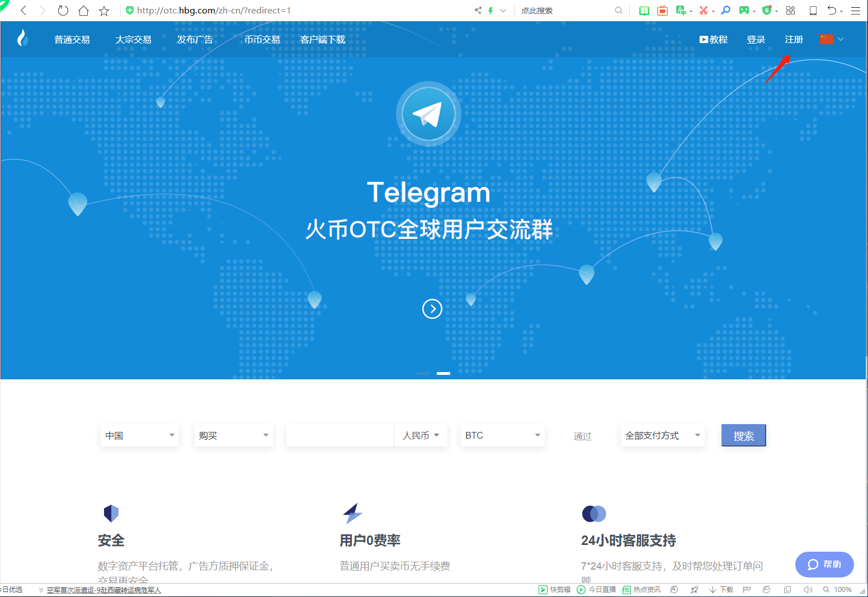Click the 24小时客服支持 feature heading
868x597 pixels.
click(x=629, y=540)
